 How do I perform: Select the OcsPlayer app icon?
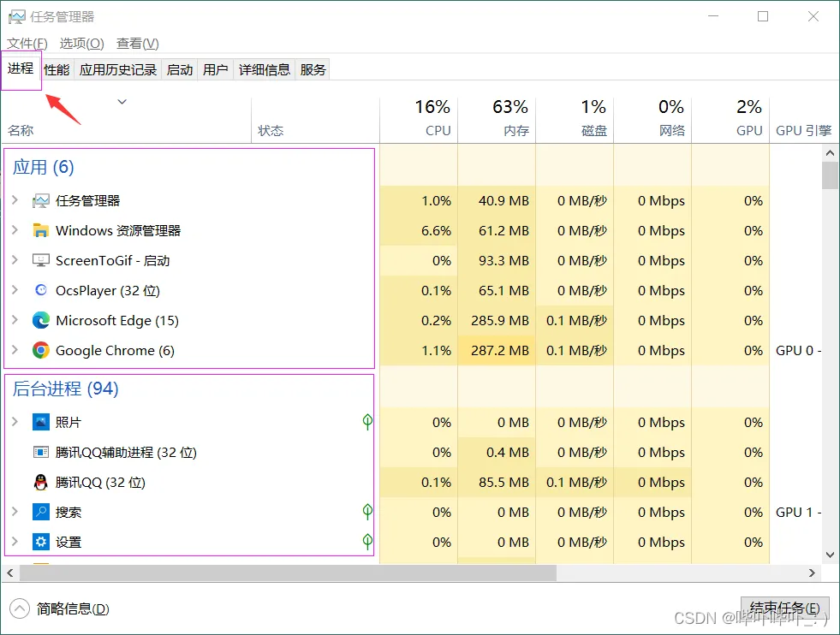pyautogui.click(x=41, y=290)
